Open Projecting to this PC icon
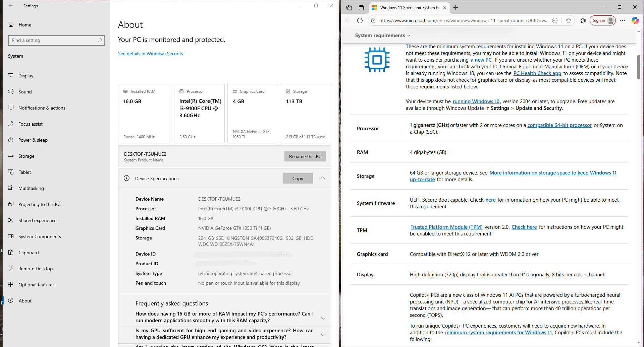Screen dimensions: 644x347 click(x=11, y=204)
